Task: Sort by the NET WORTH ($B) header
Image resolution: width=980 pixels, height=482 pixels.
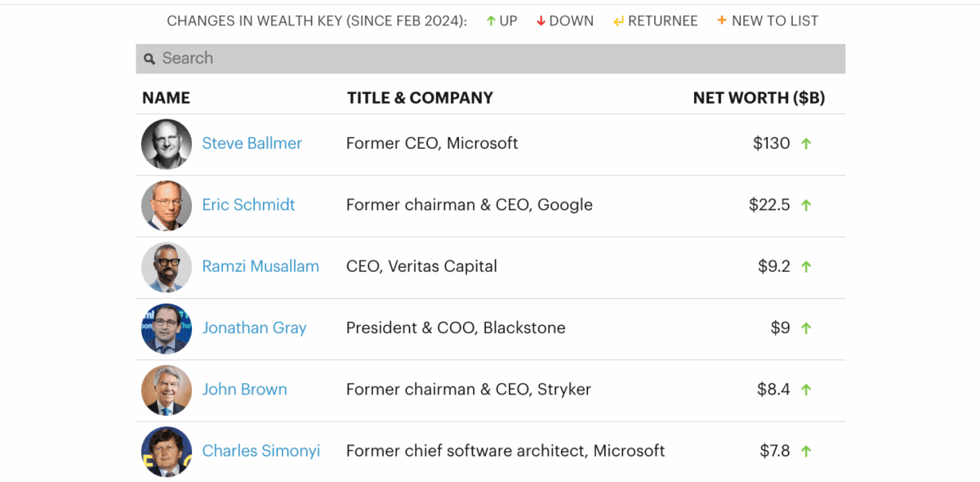Action: 759,98
